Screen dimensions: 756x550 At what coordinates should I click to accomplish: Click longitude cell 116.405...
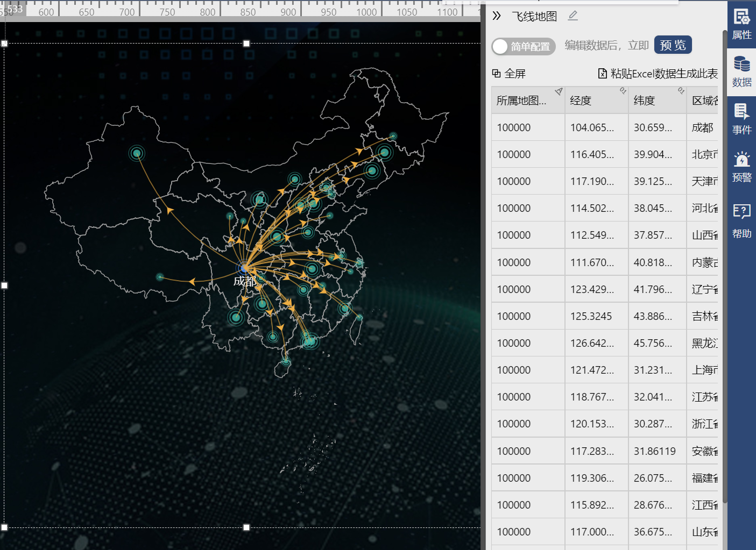[x=596, y=154]
